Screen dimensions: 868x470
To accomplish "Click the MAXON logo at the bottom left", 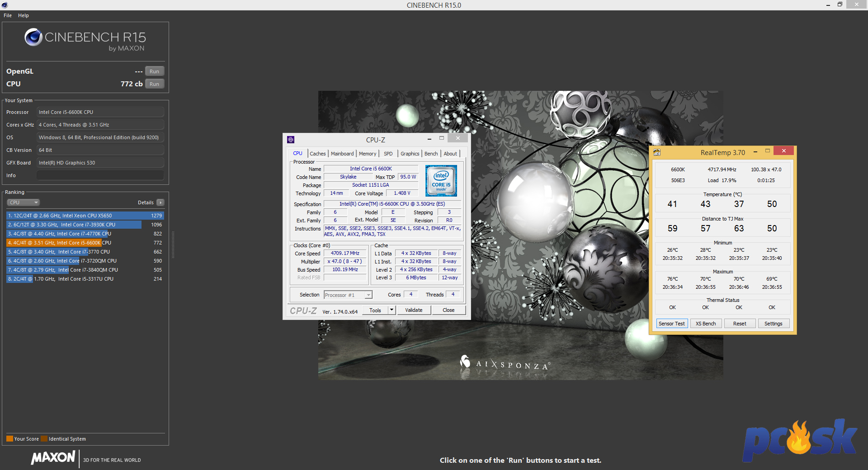I will [53, 457].
